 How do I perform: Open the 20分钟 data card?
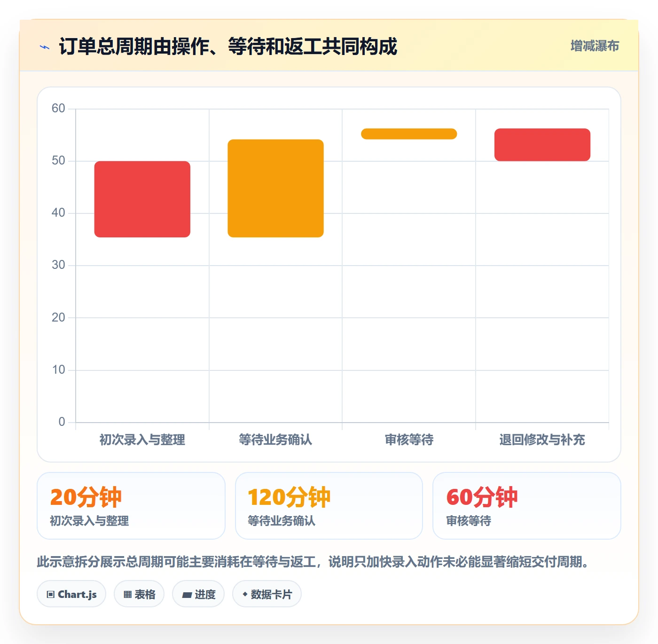point(131,506)
